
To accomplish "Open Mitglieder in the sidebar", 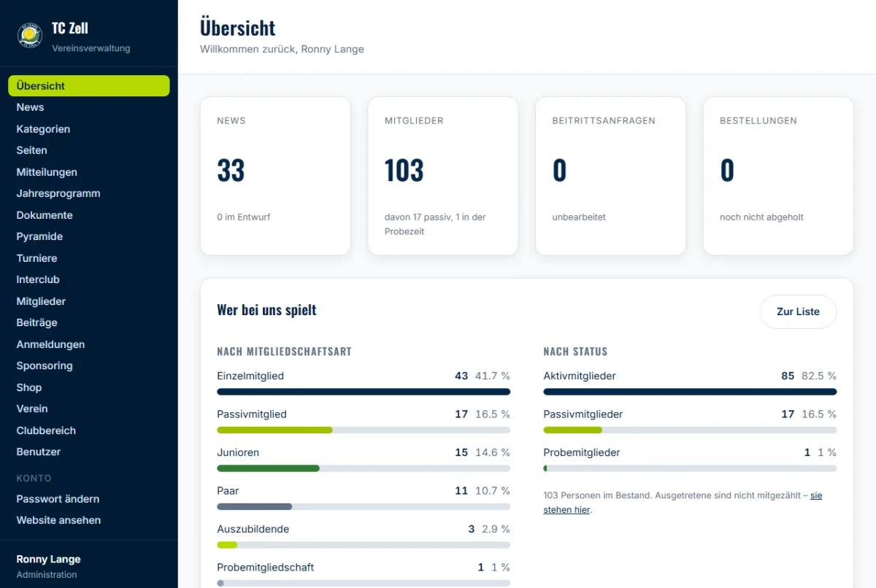I will 88,301.
